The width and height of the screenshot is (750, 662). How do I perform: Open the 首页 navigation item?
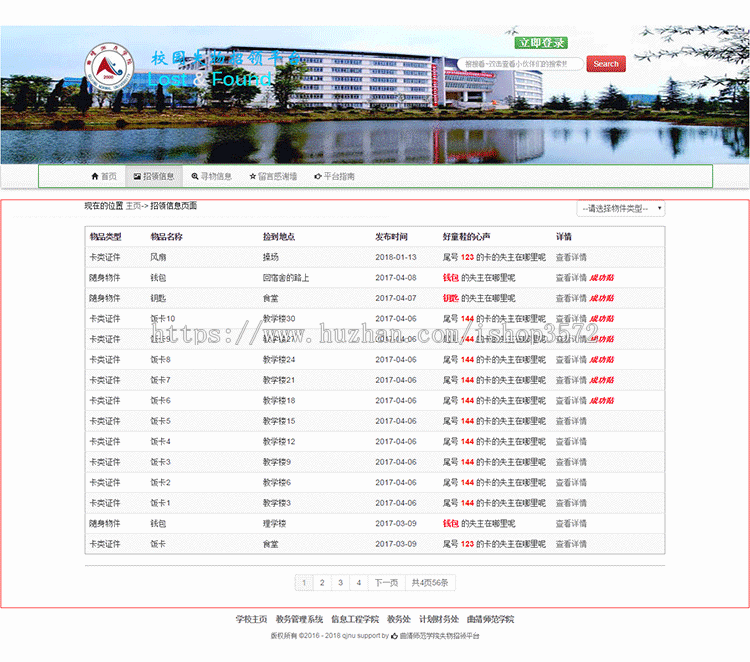tap(104, 177)
